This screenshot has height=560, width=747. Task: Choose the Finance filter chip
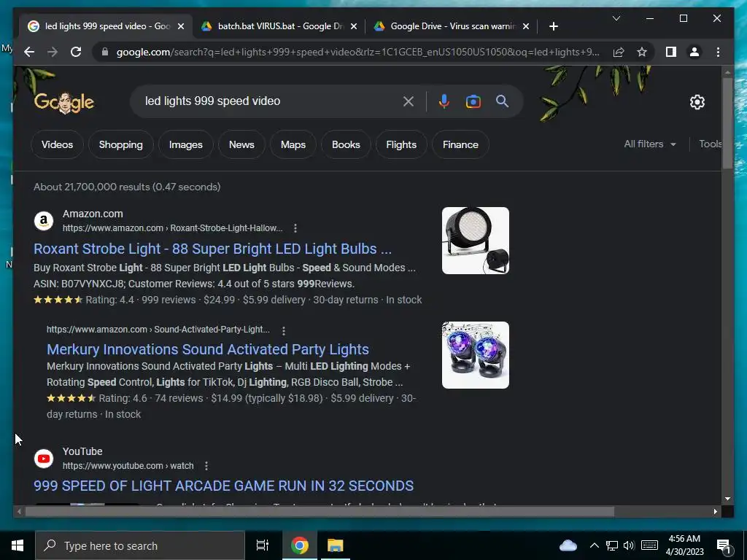pos(460,144)
